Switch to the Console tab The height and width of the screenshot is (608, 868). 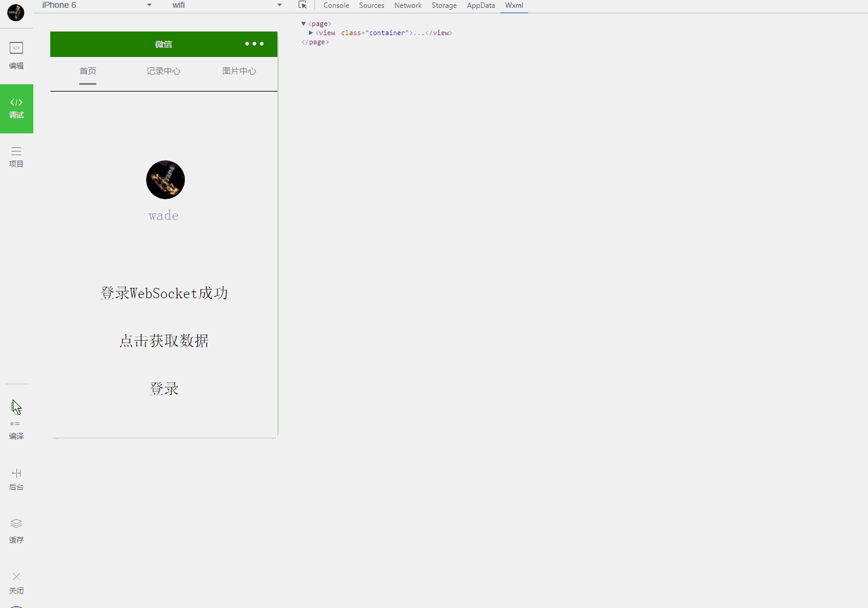click(336, 5)
